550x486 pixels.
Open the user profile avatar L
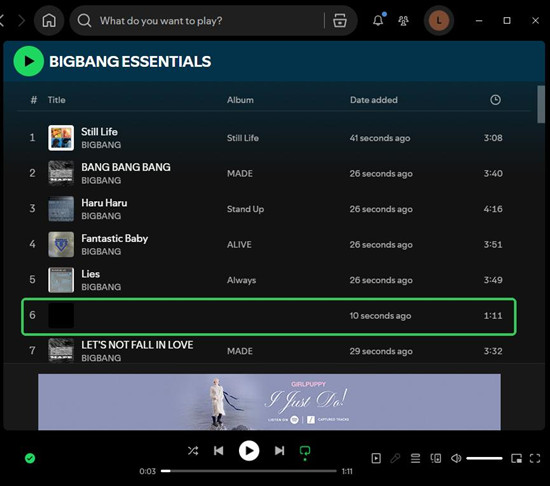(438, 21)
